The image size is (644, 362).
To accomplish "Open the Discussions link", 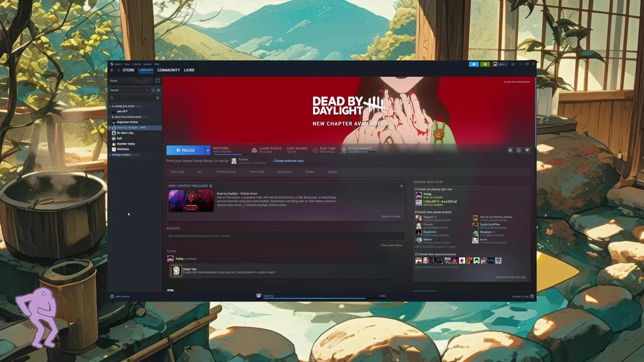I will coord(285,171).
